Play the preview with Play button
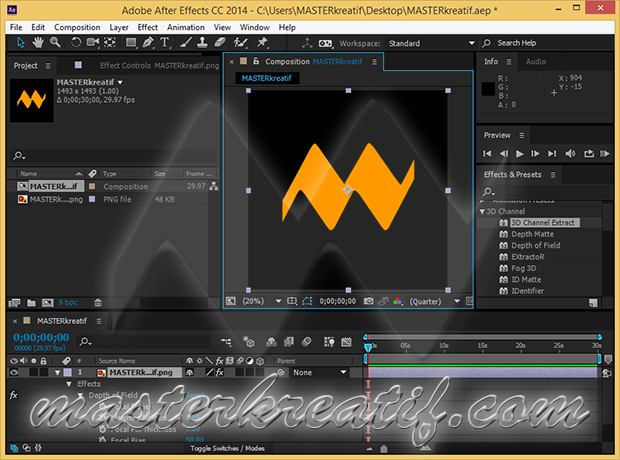Image resolution: width=620 pixels, height=460 pixels. click(520, 153)
